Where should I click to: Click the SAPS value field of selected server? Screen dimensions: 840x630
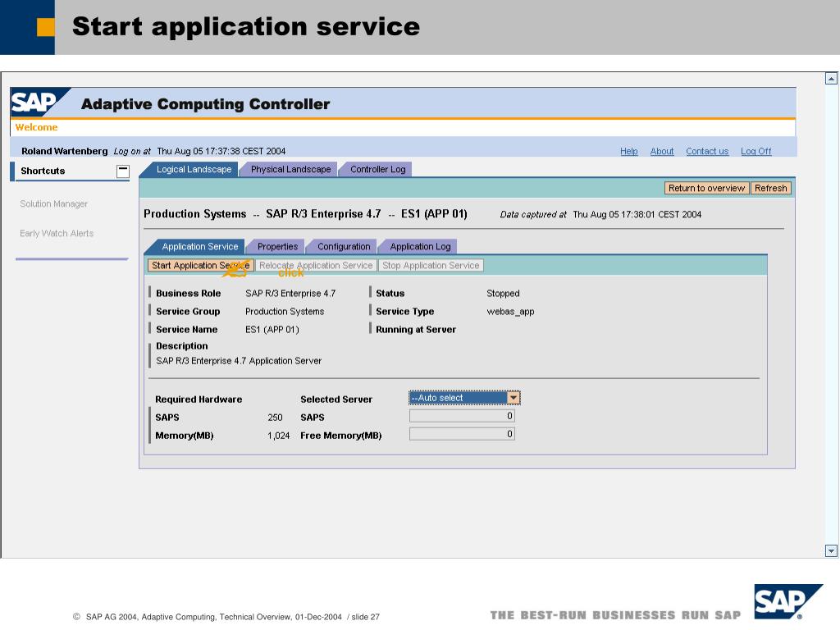click(462, 416)
